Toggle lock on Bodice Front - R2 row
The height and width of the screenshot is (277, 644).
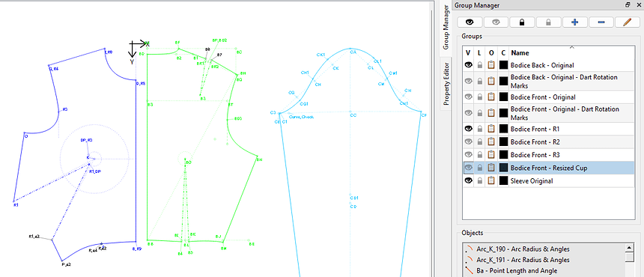[x=480, y=142]
